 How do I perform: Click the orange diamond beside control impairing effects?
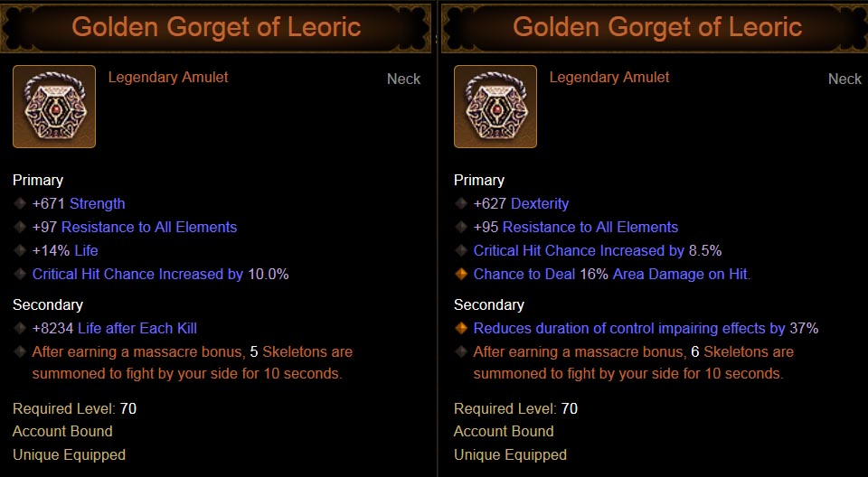(461, 328)
